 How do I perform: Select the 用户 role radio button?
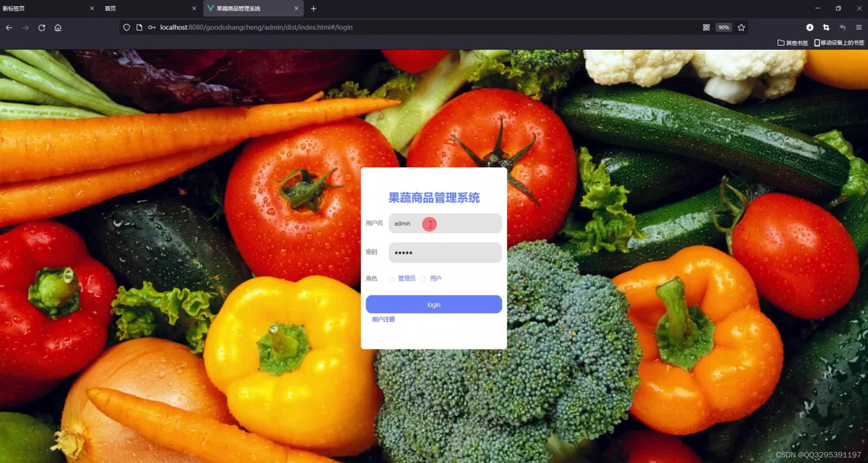[x=423, y=279]
